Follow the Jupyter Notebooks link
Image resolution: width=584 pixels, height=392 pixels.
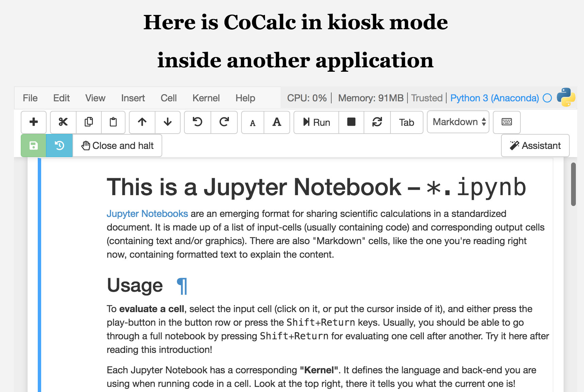click(147, 214)
